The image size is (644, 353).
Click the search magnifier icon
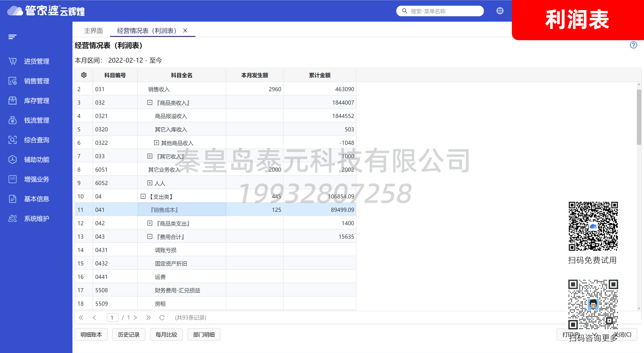coord(405,11)
